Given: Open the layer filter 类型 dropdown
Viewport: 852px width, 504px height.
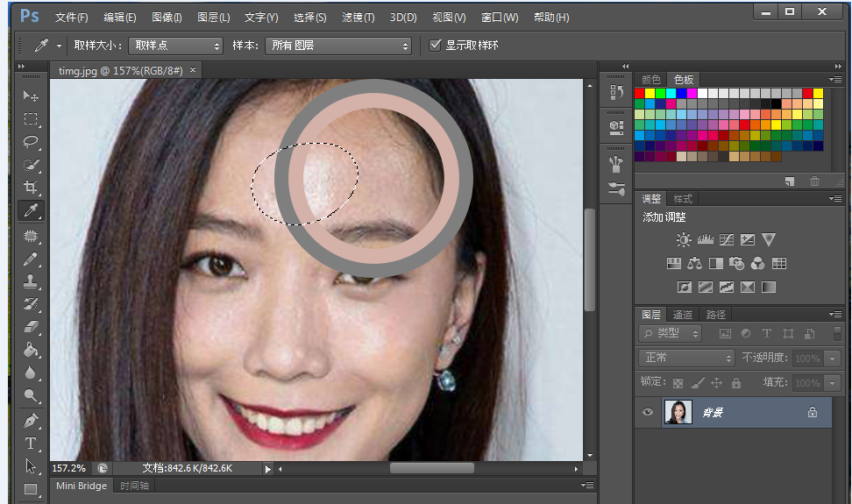Looking at the screenshot, I should click(670, 333).
